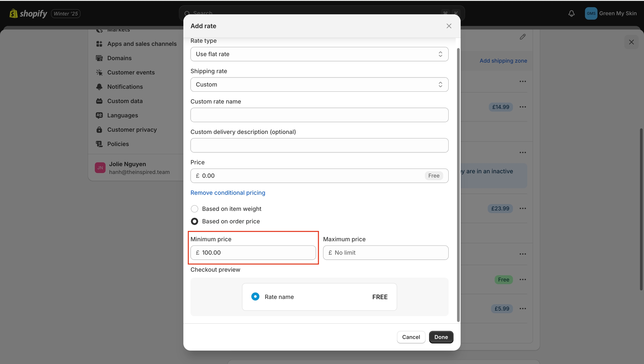The image size is (644, 364).
Task: Open Notifications settings page
Action: coord(125,87)
